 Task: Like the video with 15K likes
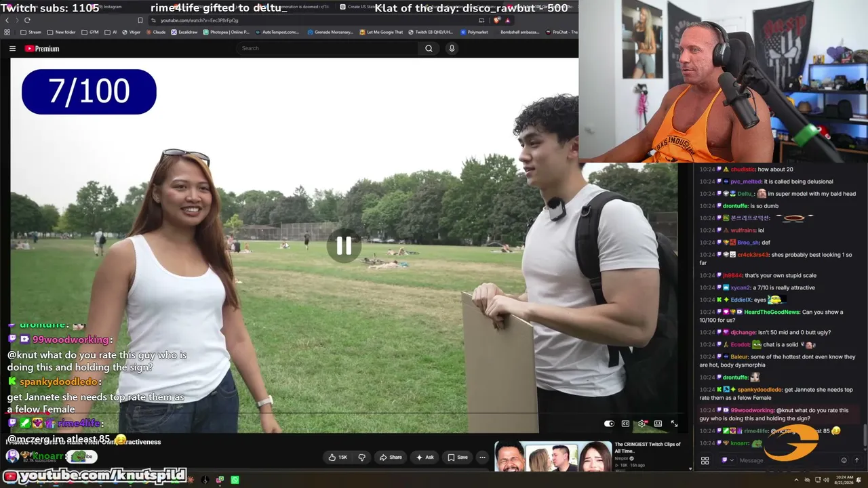(338, 457)
